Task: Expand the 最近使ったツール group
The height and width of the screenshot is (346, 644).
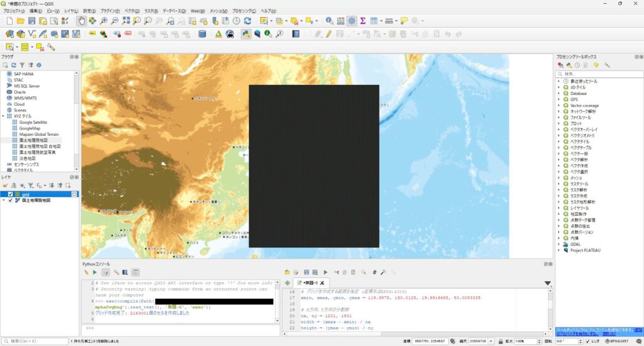Action: (558, 81)
